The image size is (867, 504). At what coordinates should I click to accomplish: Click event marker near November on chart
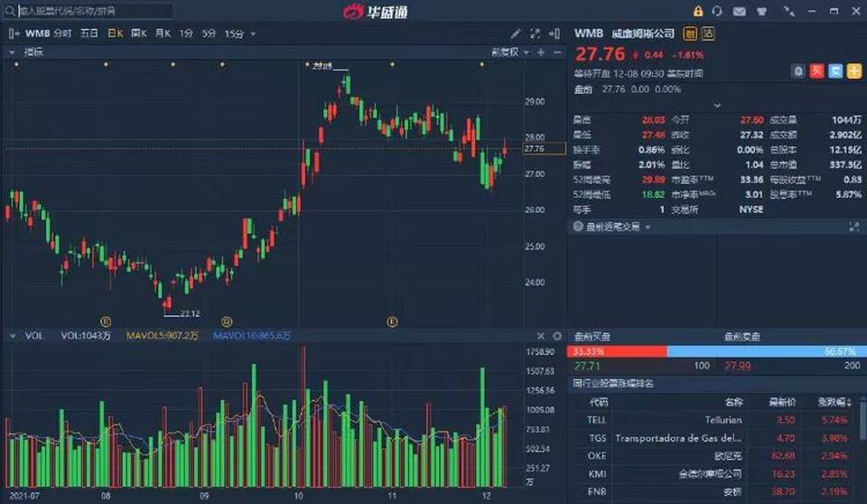(392, 322)
